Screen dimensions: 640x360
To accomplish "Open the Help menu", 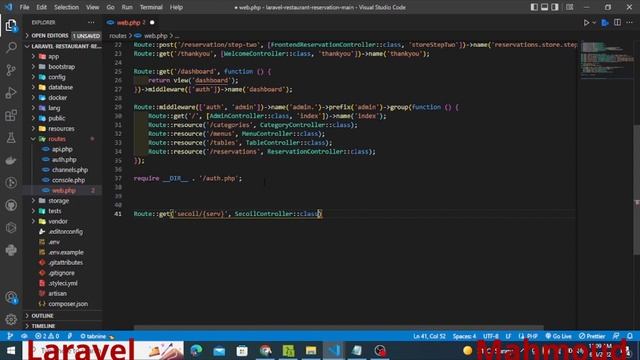I will pyautogui.click(x=176, y=7).
